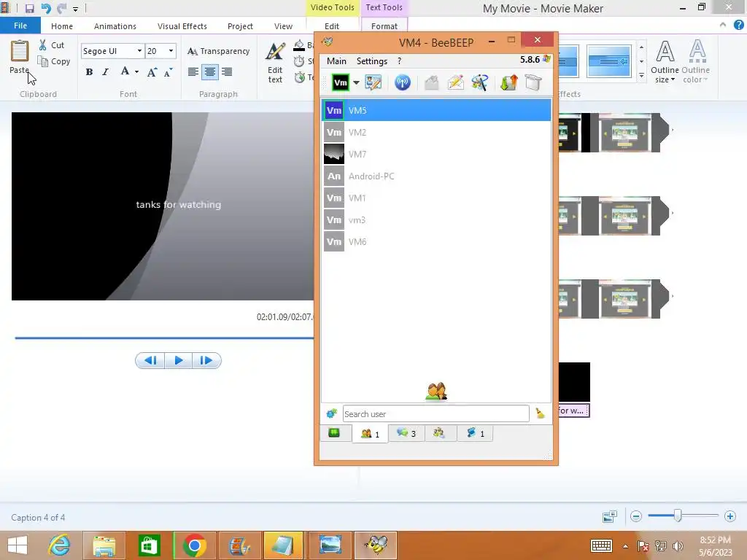747x560 pixels.
Task: Click the pencil-and-envelope message icon in BeeBEEP
Action: (x=456, y=82)
